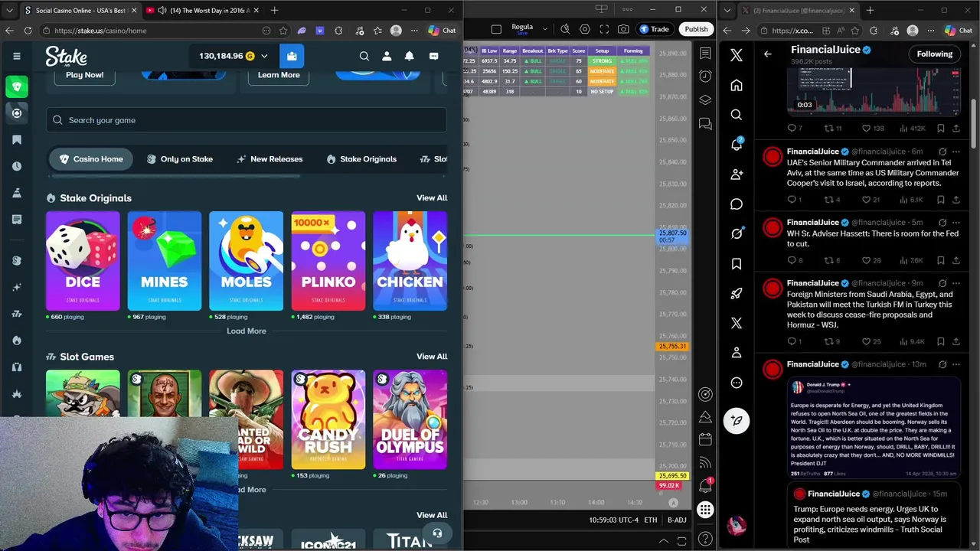Toggle Following button on FinancialJuice
980x551 pixels.
[935, 54]
